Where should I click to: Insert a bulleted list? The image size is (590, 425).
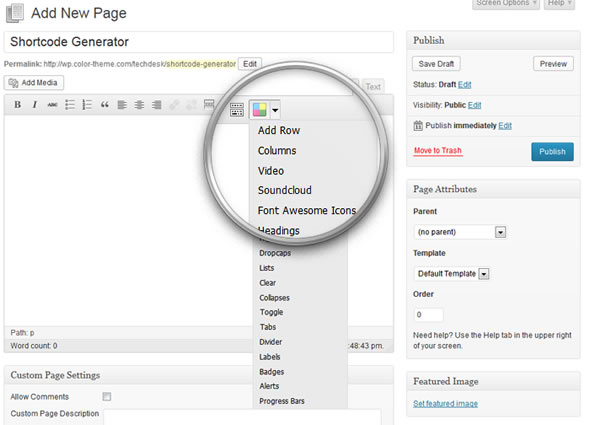[70, 105]
